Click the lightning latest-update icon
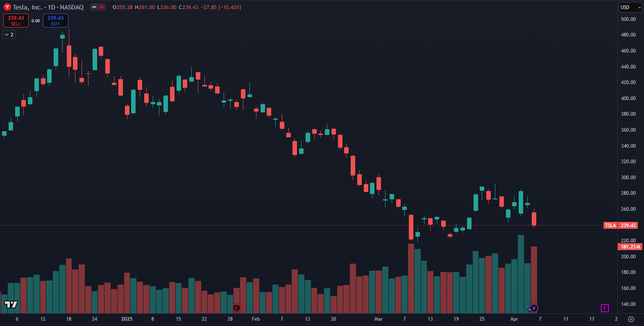The height and width of the screenshot is (326, 644). [x=534, y=308]
